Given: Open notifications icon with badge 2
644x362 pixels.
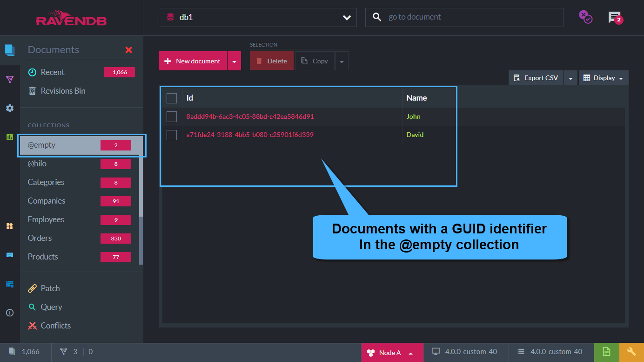Looking at the screenshot, I should coord(615,18).
